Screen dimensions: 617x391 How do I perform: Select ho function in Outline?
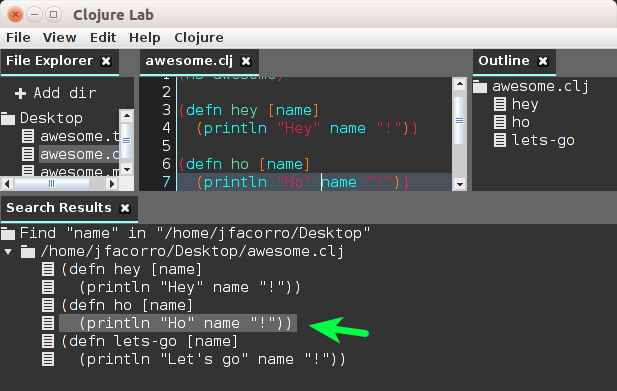coord(521,122)
